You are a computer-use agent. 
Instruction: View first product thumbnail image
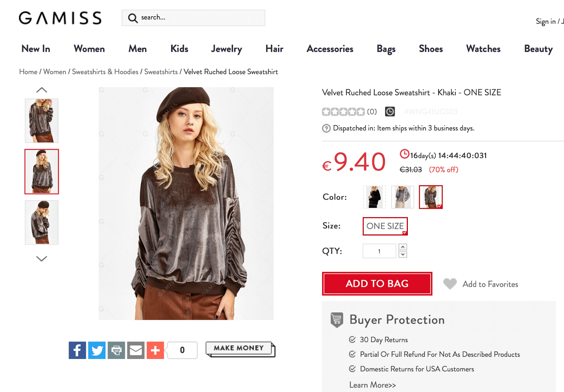click(42, 121)
